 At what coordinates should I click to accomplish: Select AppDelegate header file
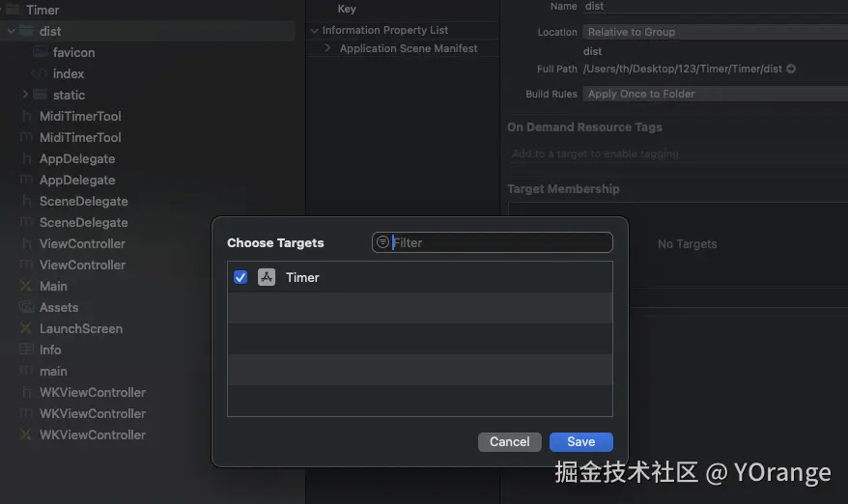77,159
